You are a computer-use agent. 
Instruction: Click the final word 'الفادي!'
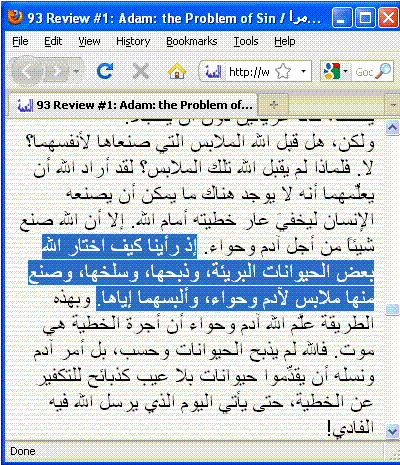pos(350,428)
